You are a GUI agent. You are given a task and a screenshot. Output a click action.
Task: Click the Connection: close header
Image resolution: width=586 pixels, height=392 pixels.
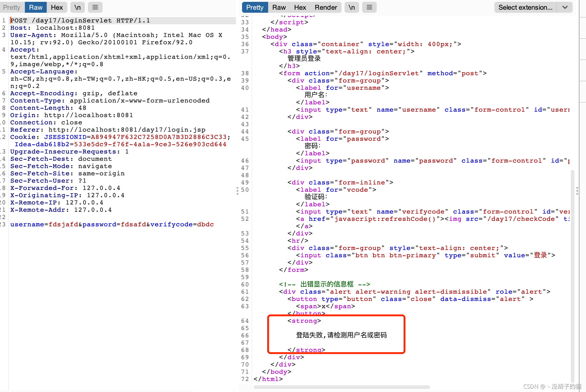click(46, 122)
